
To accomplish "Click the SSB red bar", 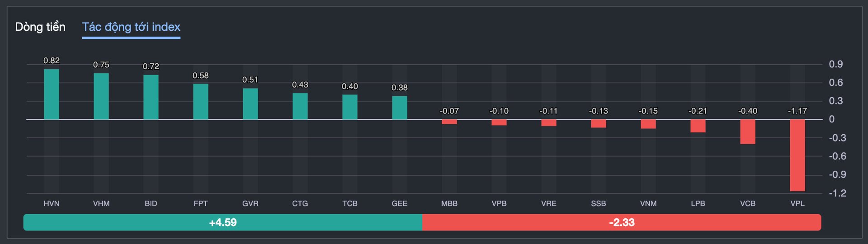I will (x=599, y=124).
